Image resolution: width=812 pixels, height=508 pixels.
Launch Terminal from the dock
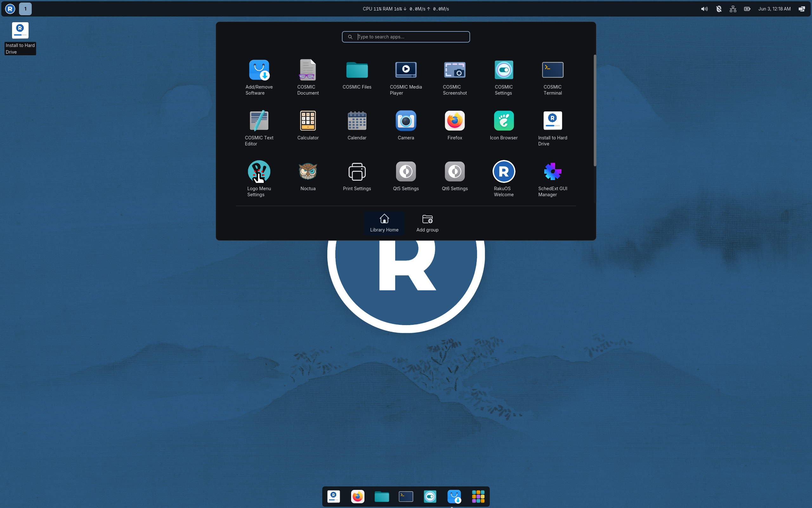(406, 496)
